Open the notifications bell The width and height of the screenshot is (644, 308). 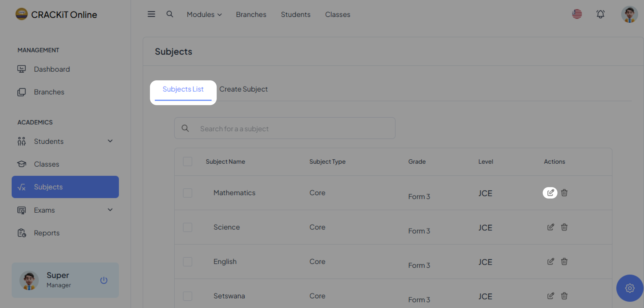(600, 14)
